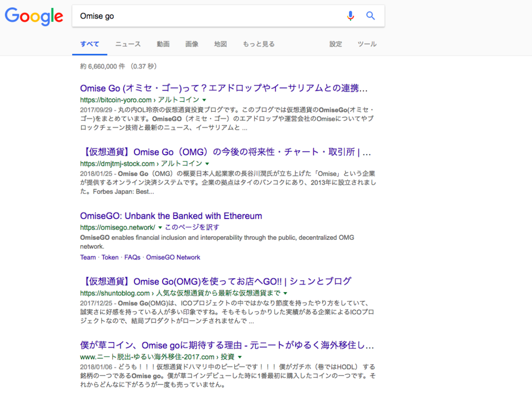Open 僕が草コイン、Omise goに期待する理由 result

(x=227, y=345)
